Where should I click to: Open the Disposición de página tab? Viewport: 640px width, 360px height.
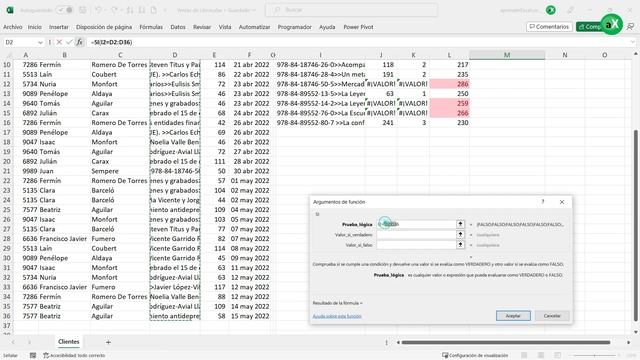click(104, 27)
